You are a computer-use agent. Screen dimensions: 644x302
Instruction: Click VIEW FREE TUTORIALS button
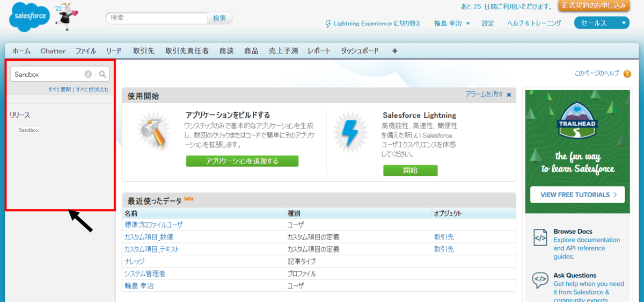coord(577,195)
